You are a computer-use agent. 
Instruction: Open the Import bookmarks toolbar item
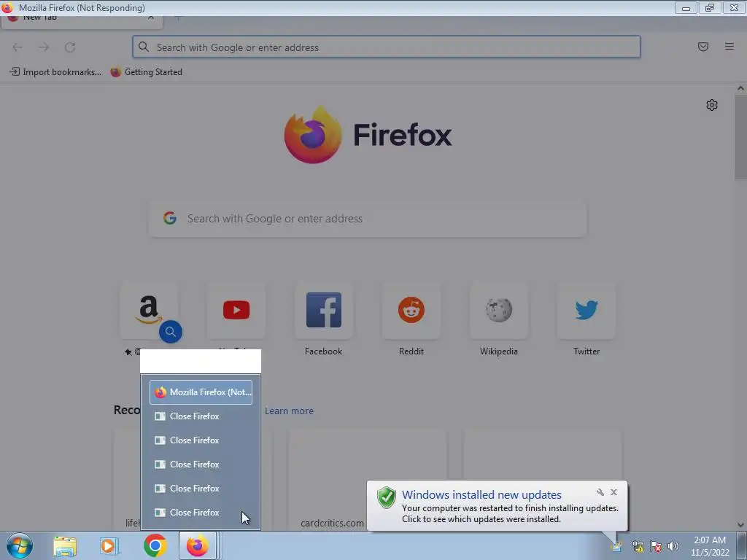55,72
